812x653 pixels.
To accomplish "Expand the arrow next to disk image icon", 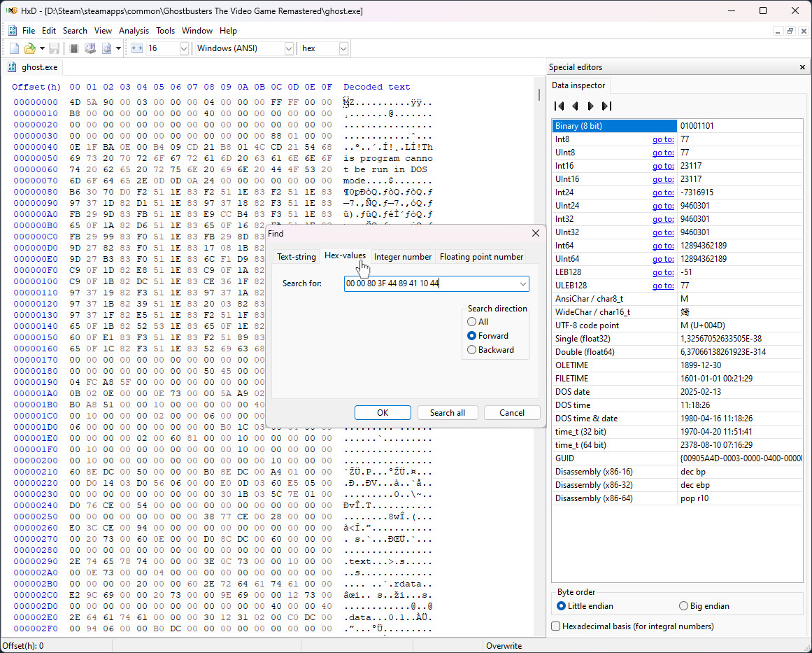I will click(119, 48).
